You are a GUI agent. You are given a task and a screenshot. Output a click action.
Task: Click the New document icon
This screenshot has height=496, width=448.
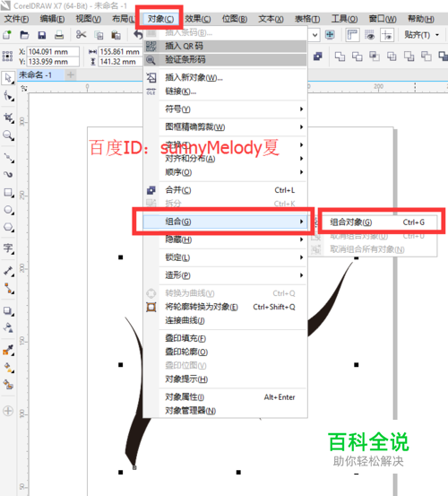(7, 35)
